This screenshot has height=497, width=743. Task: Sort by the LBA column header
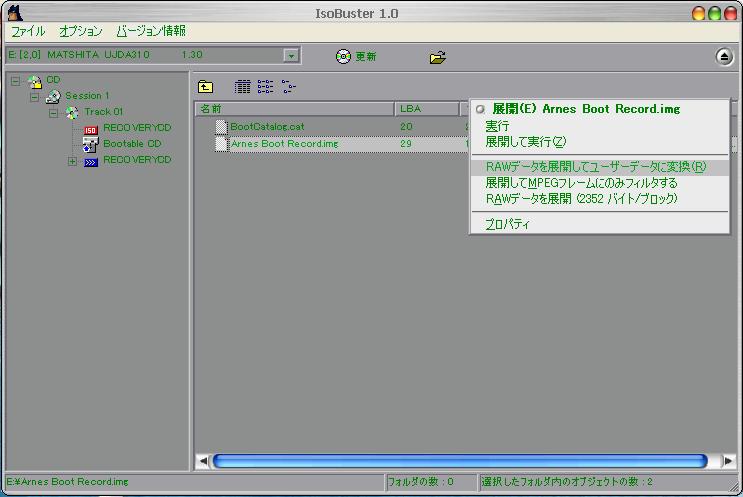(426, 109)
